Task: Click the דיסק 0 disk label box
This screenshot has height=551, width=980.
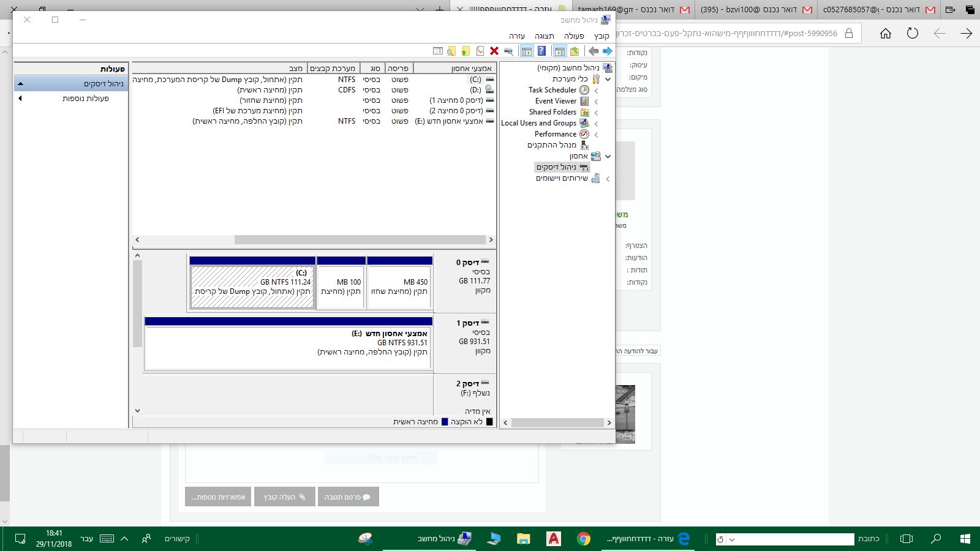Action: click(464, 282)
